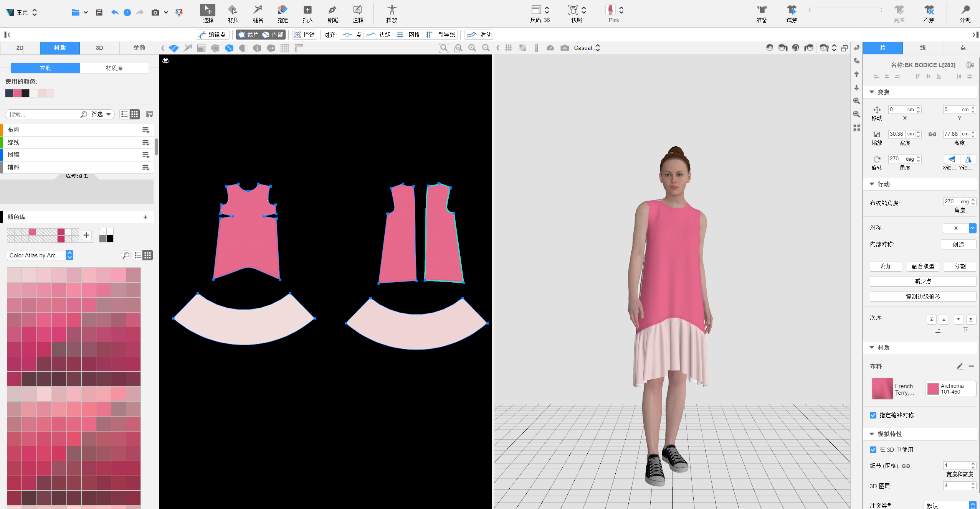Click the 宽度 width input field

[904, 134]
